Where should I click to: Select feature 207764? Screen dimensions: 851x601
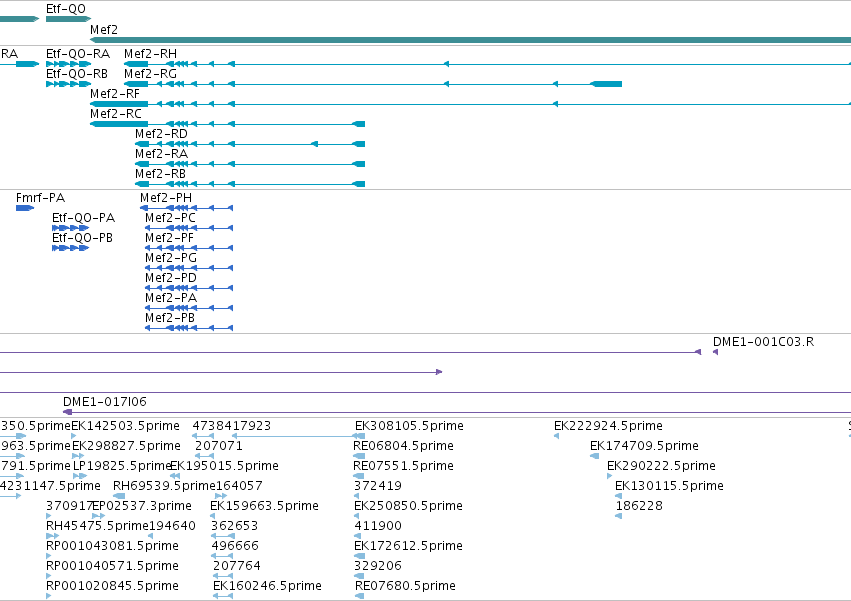tap(237, 566)
